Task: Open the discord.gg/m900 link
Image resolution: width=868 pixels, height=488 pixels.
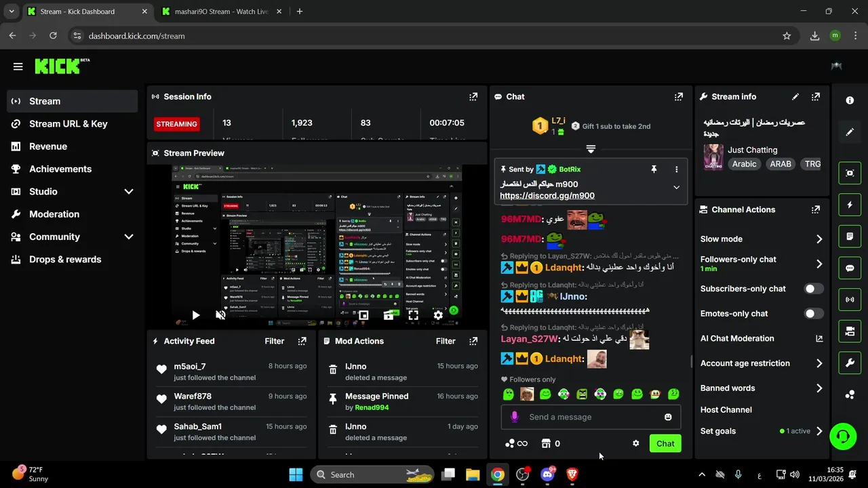Action: coord(547,196)
